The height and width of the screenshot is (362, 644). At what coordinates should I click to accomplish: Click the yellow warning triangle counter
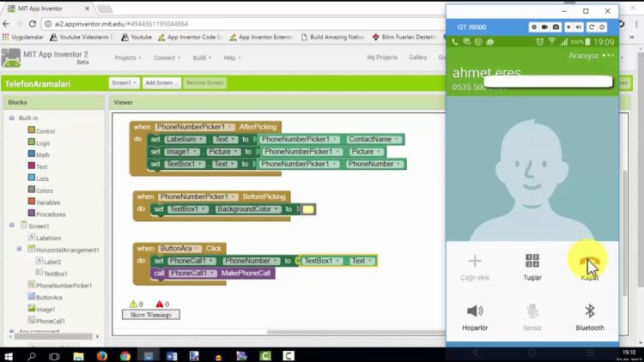(x=133, y=305)
